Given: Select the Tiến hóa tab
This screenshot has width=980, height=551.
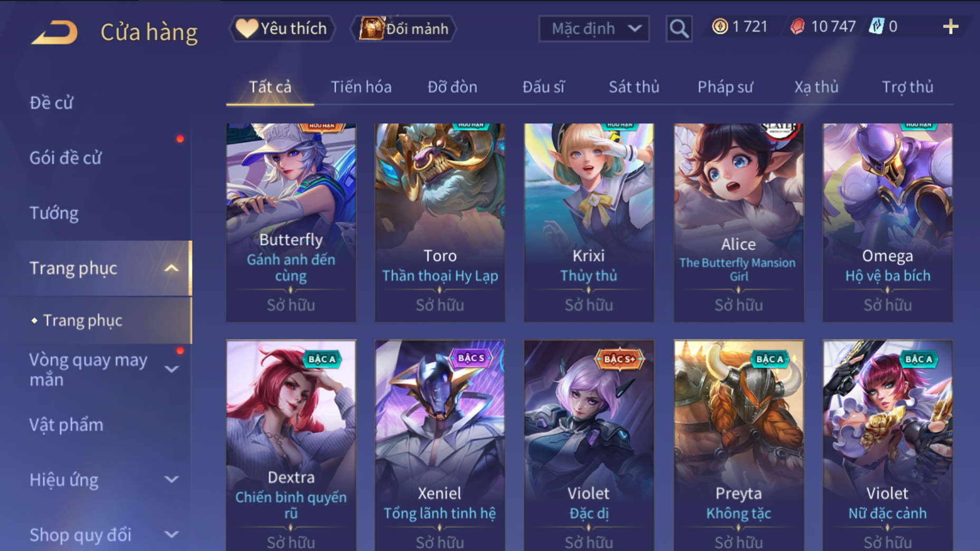Looking at the screenshot, I should 361,87.
